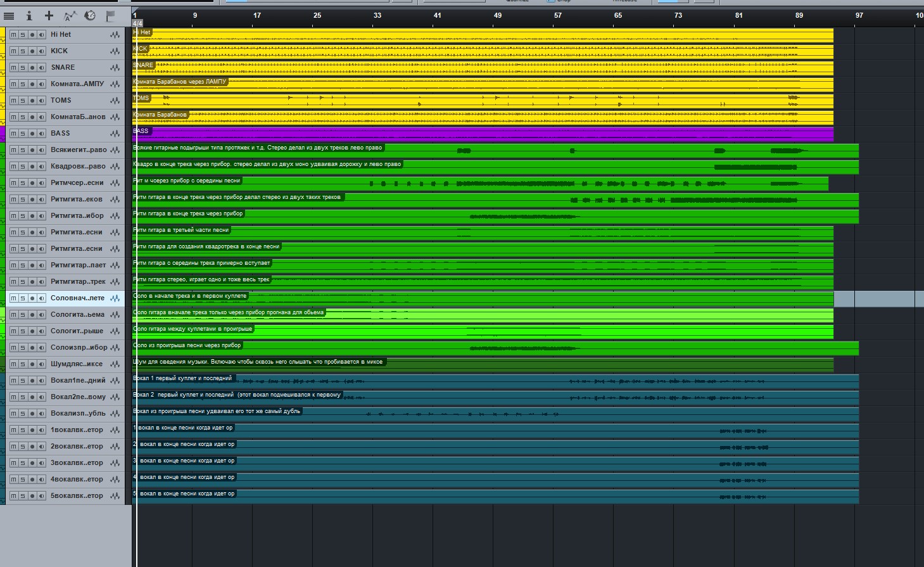The height and width of the screenshot is (567, 924).
Task: Arm record on Вокал1пе..дний track
Action: (x=32, y=381)
